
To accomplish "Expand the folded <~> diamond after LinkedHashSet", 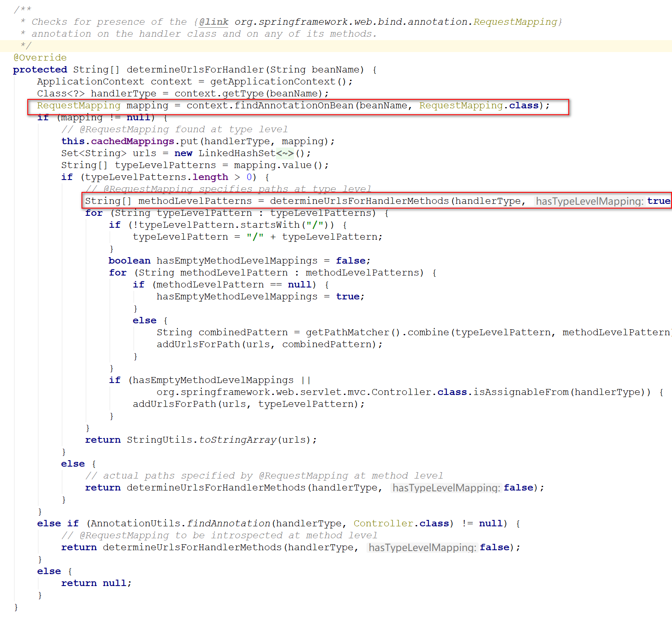I will (285, 153).
